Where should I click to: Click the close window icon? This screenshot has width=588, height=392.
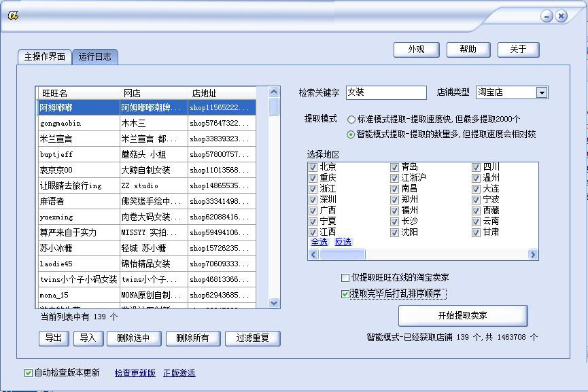pos(561,16)
